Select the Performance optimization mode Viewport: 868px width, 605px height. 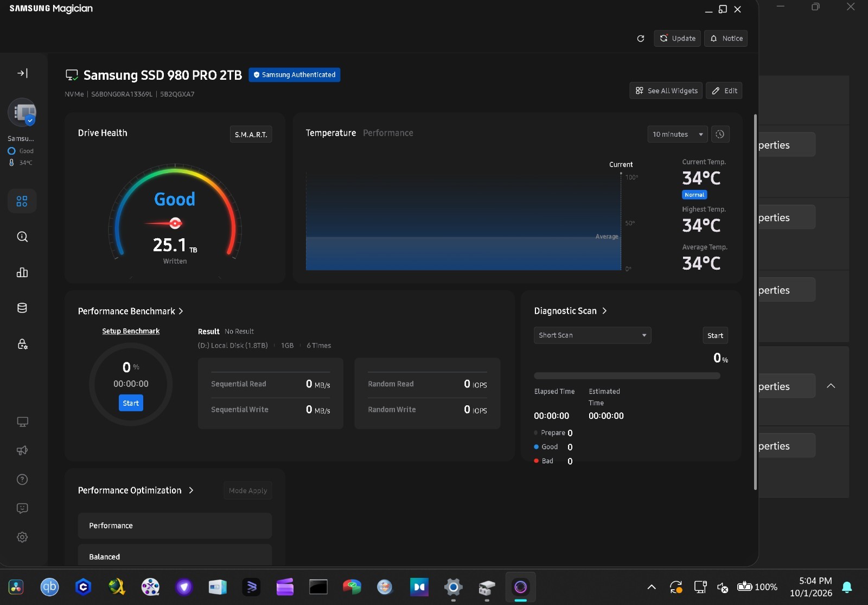tap(175, 526)
